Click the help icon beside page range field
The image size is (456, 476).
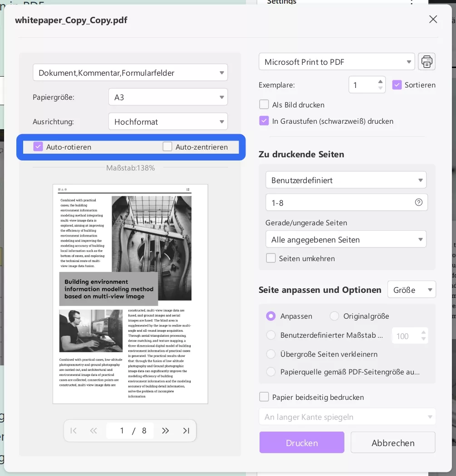click(x=418, y=202)
